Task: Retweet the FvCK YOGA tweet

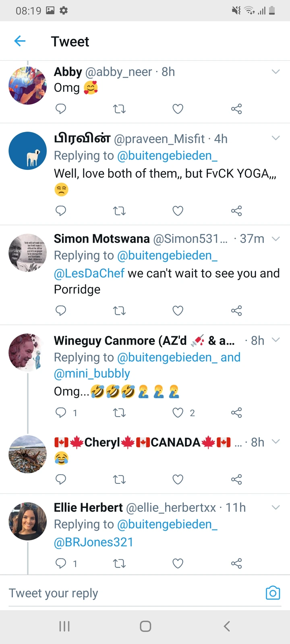Action: point(119,211)
